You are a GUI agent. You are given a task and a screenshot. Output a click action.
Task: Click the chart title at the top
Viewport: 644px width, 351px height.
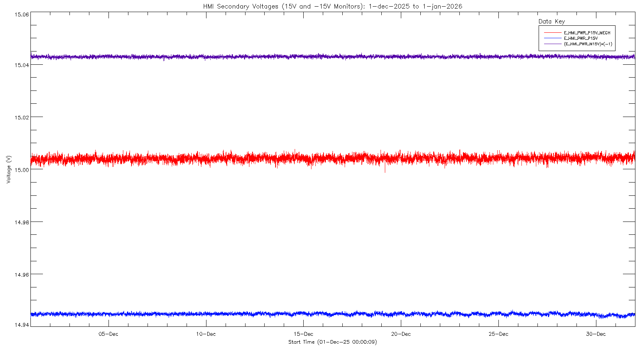[333, 6]
